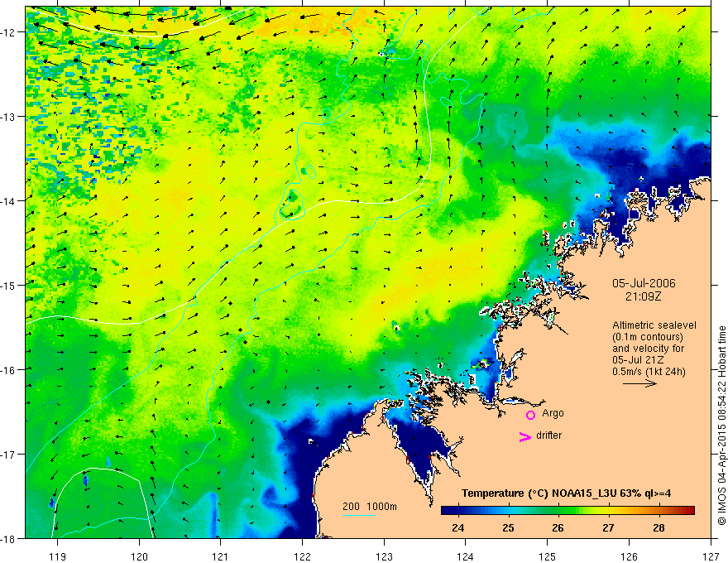This screenshot has height=563, width=728.
Task: Click the Temperature NOAA15_L3U title text
Action: click(566, 493)
